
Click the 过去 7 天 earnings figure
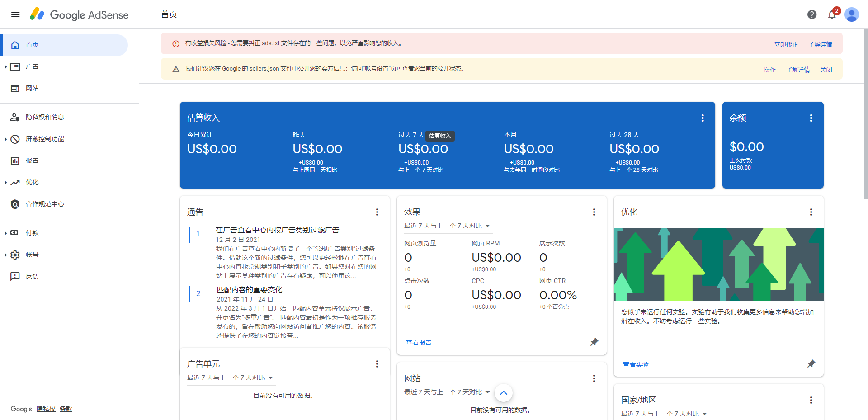423,149
